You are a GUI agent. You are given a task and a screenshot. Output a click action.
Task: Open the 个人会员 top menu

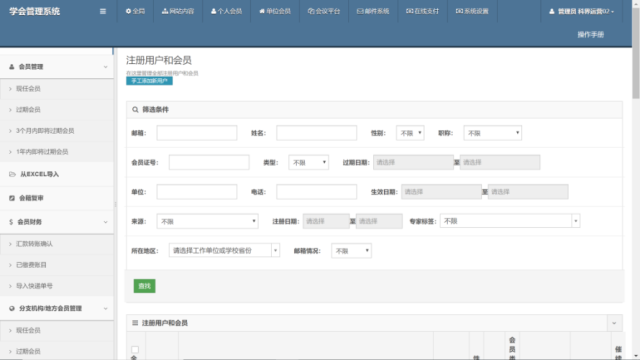(x=226, y=11)
